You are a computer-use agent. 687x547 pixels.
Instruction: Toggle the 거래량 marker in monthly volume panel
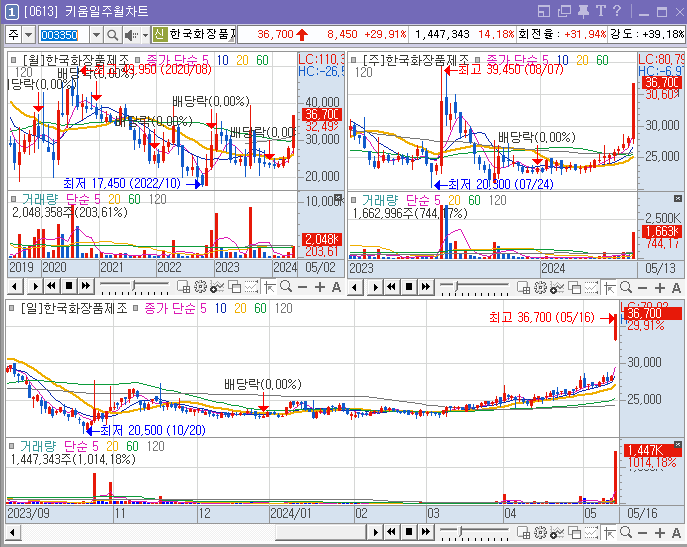[x=14, y=199]
